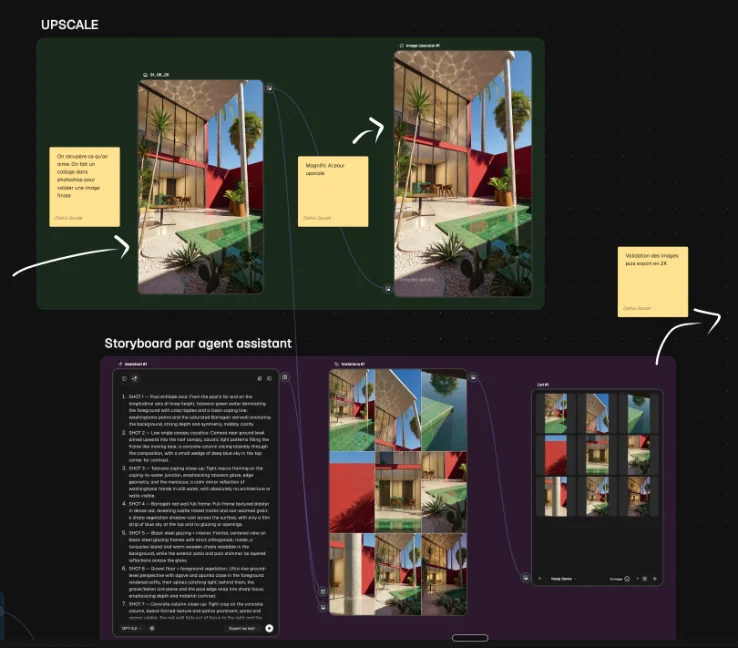Open the Variations image of the pool water from above
The image size is (738, 648).
pyautogui.click(x=444, y=410)
